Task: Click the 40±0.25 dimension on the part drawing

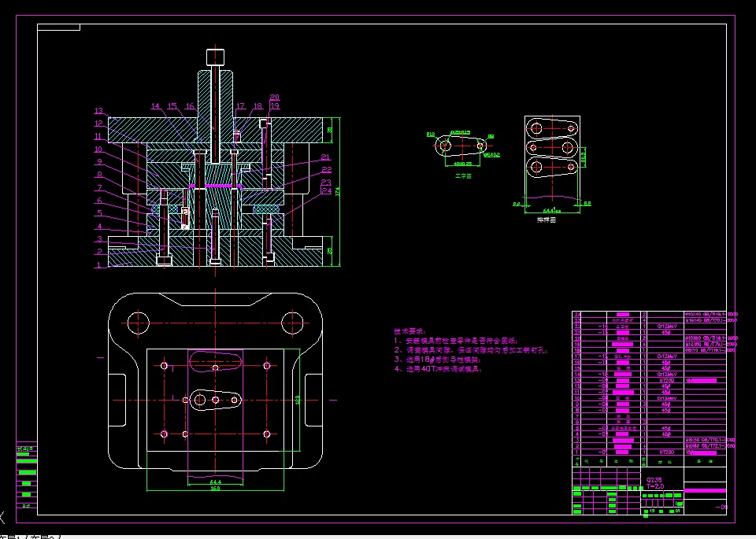Action: point(463,164)
